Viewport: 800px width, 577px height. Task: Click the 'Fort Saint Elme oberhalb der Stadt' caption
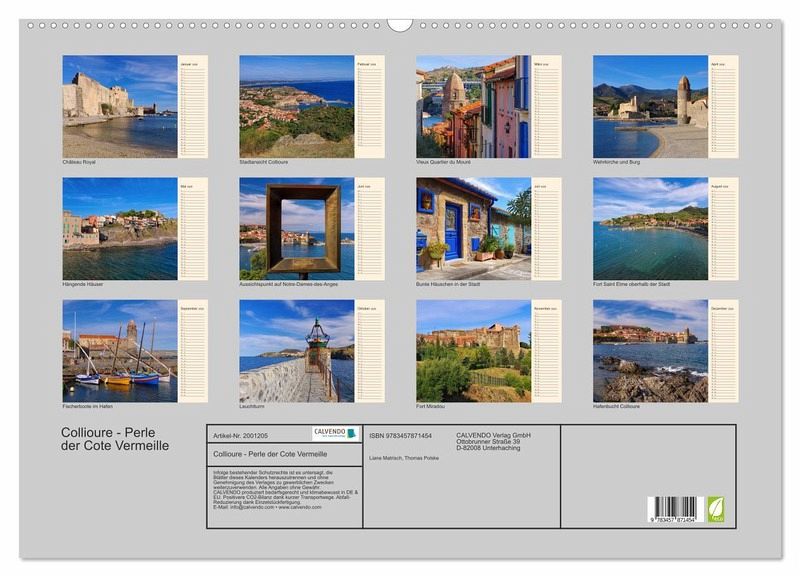(631, 284)
